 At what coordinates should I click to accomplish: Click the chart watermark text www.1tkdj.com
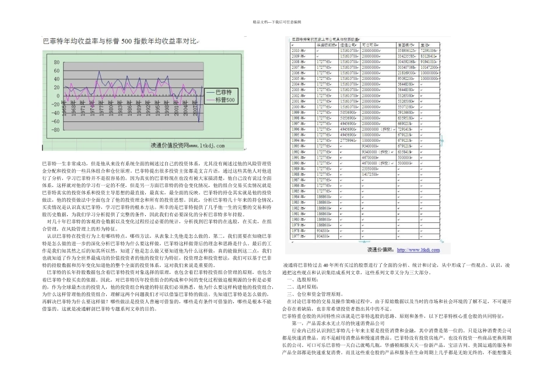pyautogui.click(x=207, y=146)
